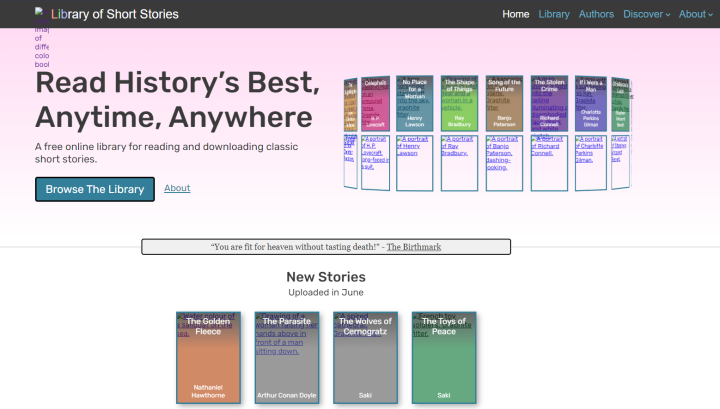Select Song of the Future cover
Image resolution: width=720 pixels, height=409 pixels.
click(x=504, y=103)
